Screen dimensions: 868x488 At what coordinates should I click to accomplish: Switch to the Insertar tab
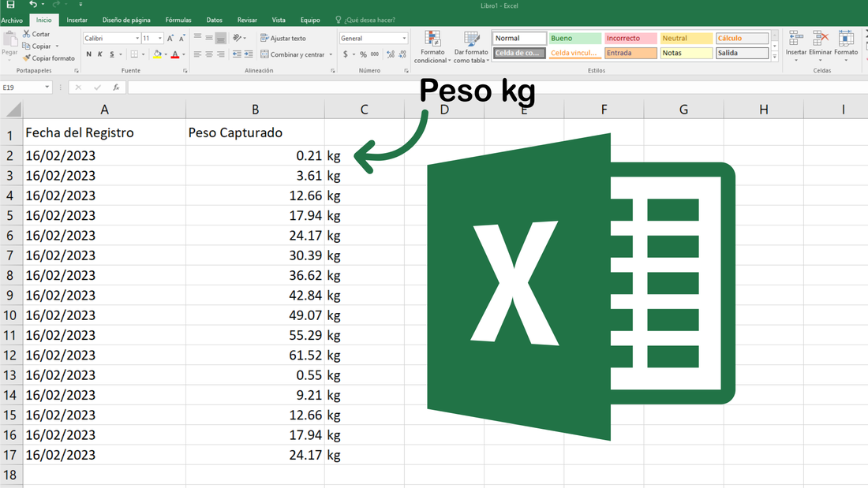77,20
